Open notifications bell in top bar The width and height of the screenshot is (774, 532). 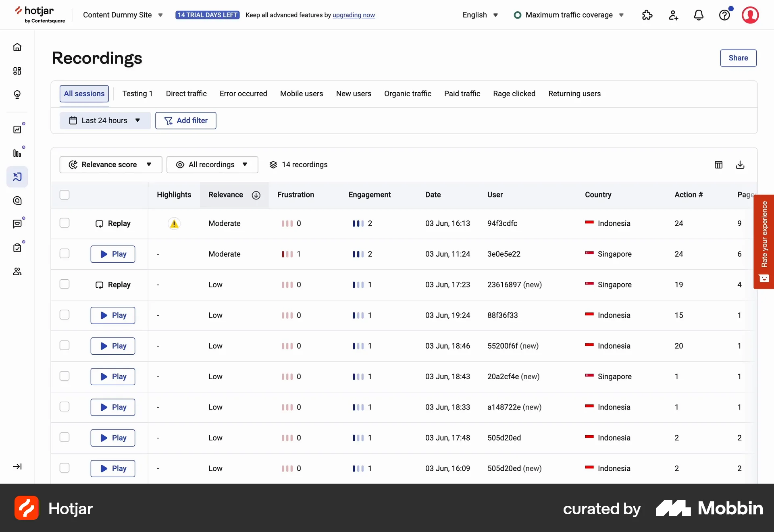tap(699, 15)
